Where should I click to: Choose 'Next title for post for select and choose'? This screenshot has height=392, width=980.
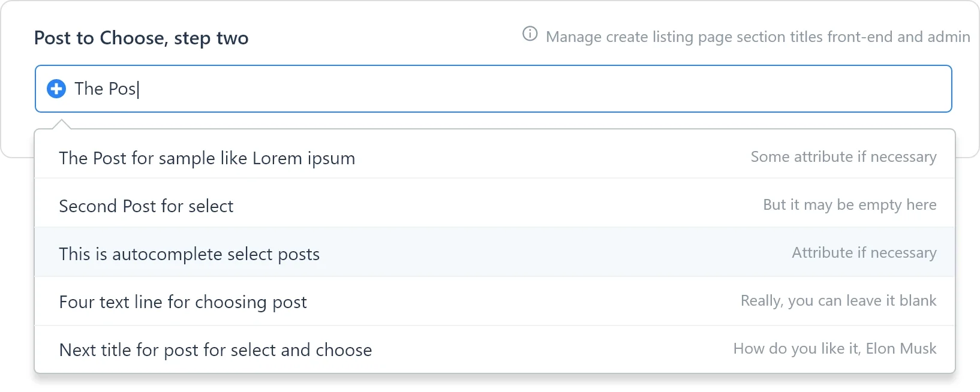215,349
